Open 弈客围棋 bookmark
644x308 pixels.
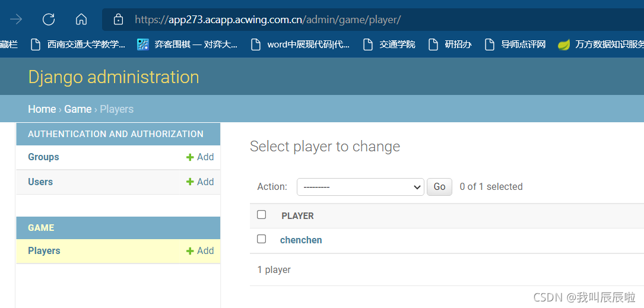[188, 45]
